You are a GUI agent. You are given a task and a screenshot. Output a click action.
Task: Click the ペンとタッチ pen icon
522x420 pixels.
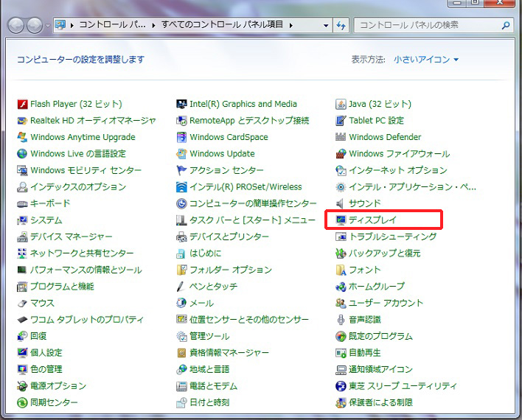pos(181,287)
